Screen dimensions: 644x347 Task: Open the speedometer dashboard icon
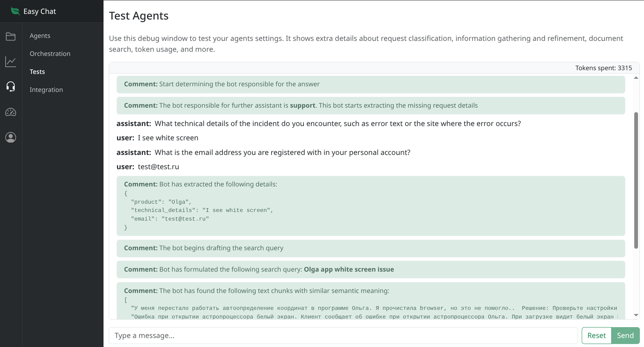tap(11, 112)
